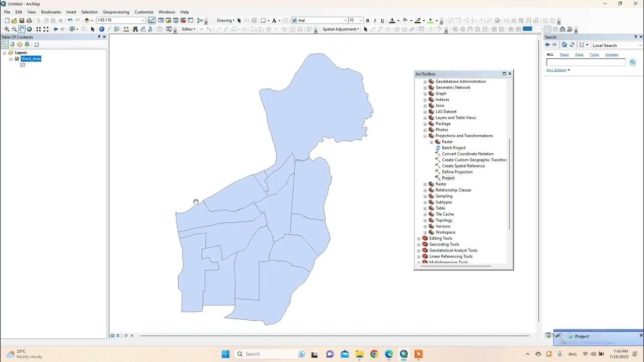Image resolution: width=644 pixels, height=362 pixels.
Task: Click the Save document icon
Action: click(x=22, y=20)
